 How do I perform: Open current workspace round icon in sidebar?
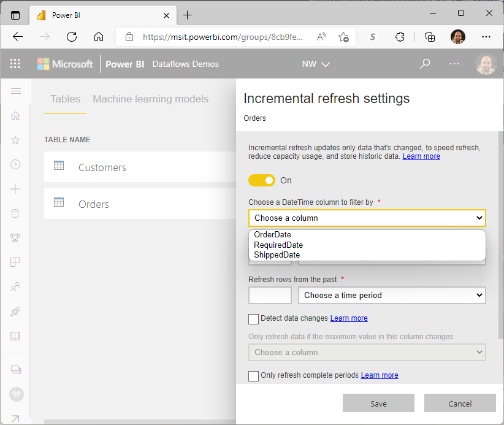pos(17,394)
